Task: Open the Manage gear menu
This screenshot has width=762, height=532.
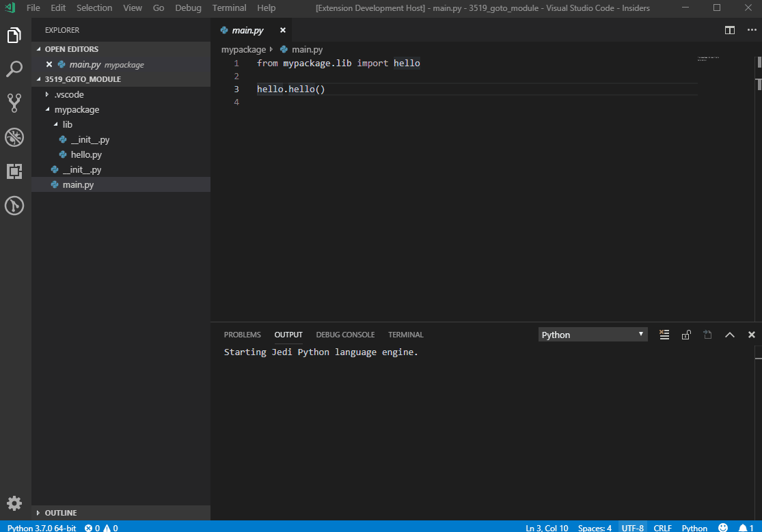Action: pos(14,503)
